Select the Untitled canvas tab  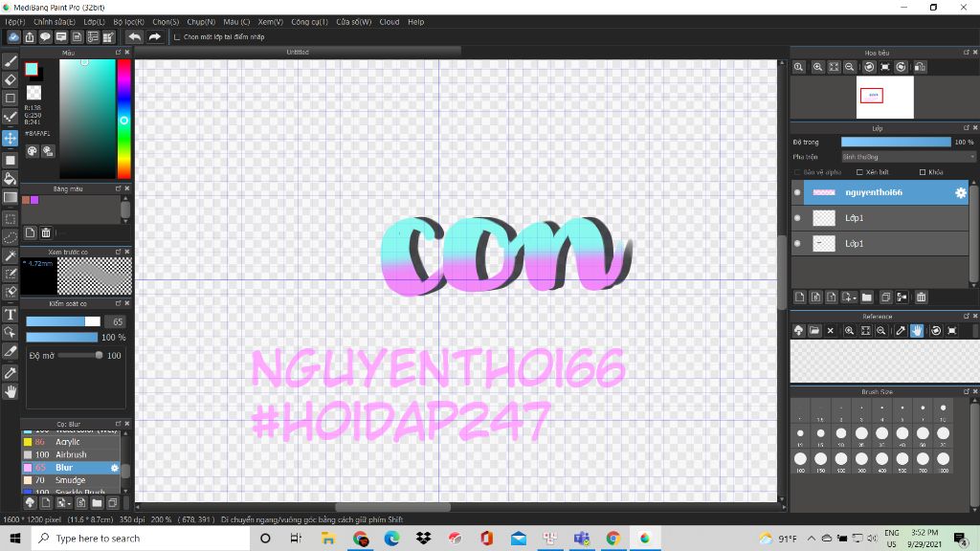(298, 52)
